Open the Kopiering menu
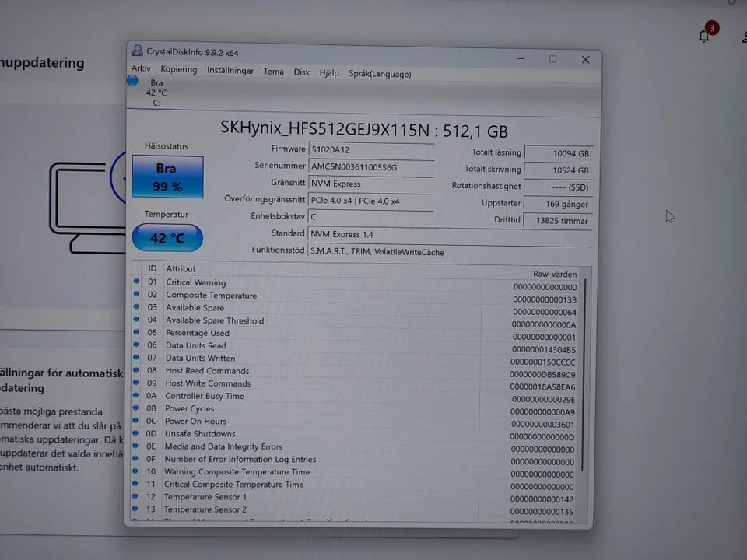The image size is (747, 560). 179,69
